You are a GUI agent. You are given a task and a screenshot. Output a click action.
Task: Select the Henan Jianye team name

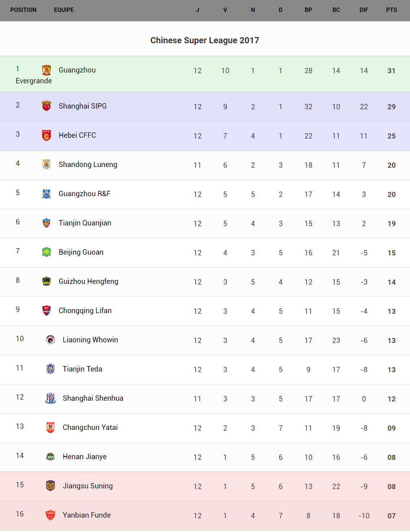[85, 457]
